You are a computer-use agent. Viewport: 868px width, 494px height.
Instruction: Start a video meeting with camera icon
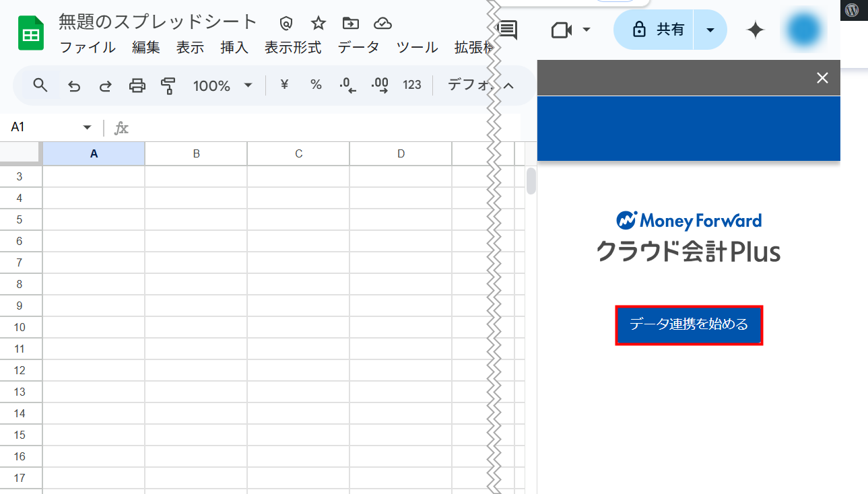[x=562, y=30]
